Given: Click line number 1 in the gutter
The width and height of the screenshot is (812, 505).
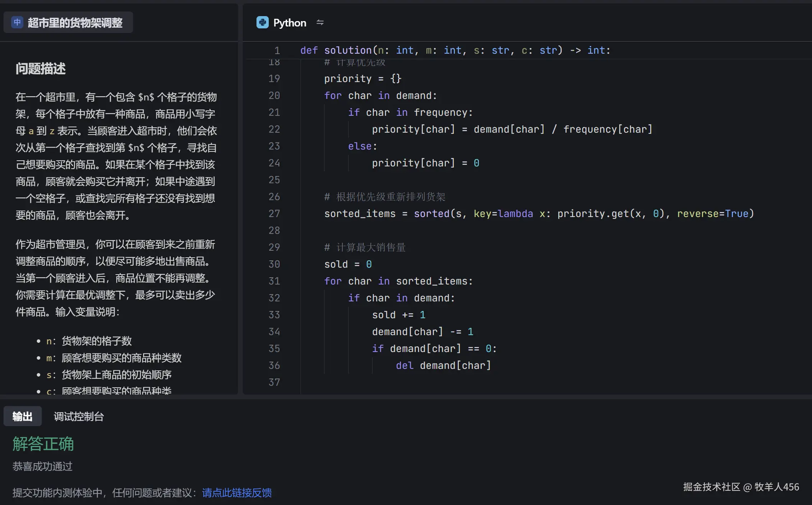Looking at the screenshot, I should (x=277, y=50).
